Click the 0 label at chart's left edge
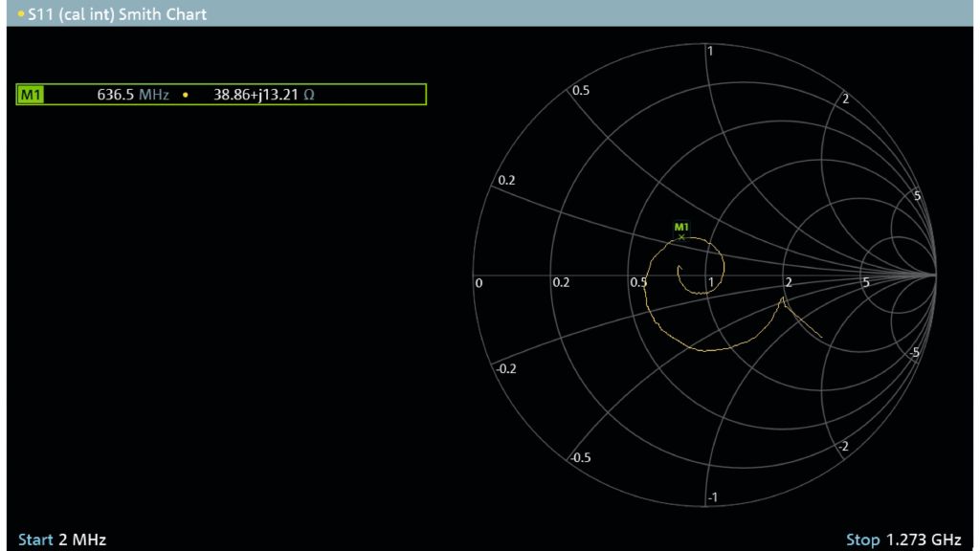980x551 pixels. (479, 283)
